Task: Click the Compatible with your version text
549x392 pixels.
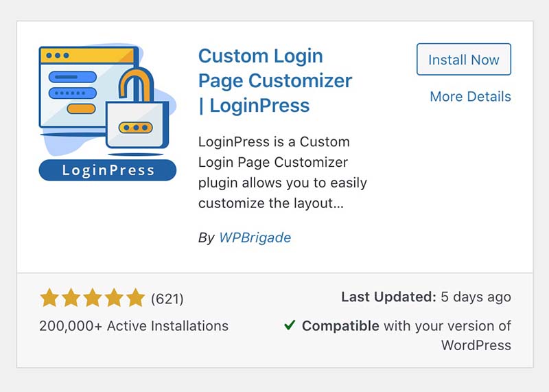Action: pyautogui.click(x=406, y=335)
